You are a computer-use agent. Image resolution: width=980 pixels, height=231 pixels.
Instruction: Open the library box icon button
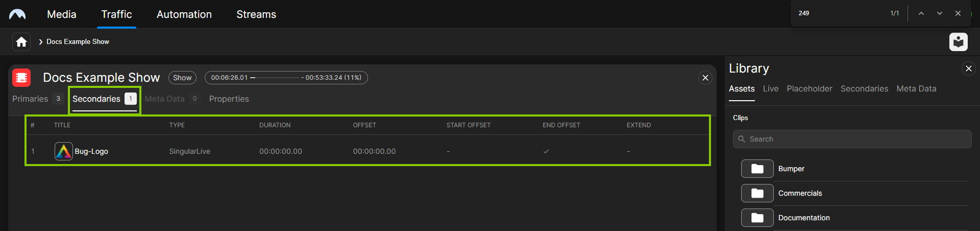pyautogui.click(x=958, y=42)
